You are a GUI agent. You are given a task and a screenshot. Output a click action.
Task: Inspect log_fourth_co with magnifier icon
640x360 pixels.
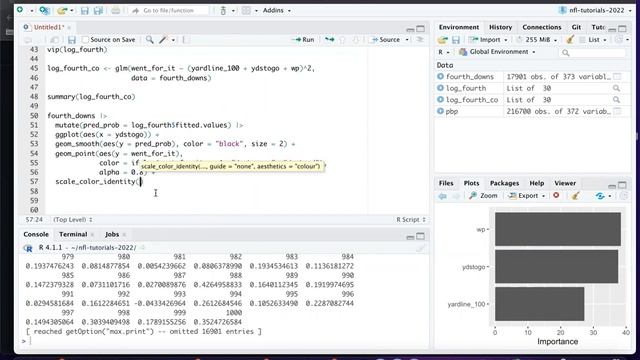pos(616,100)
